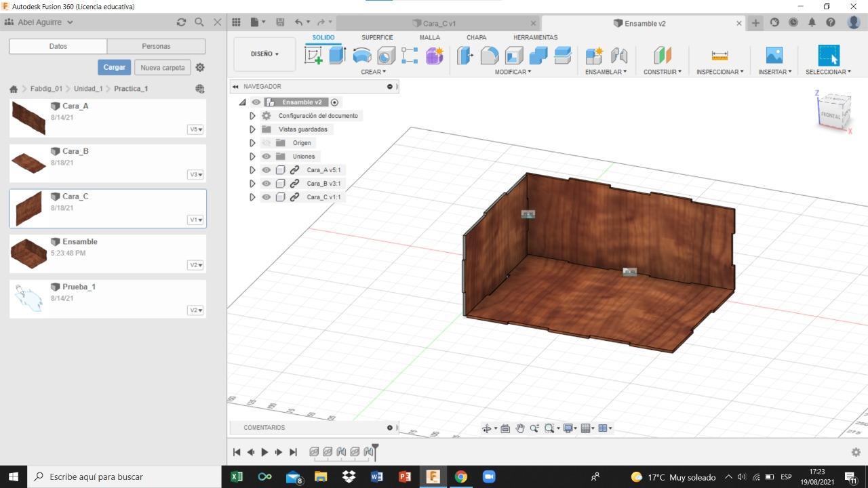
Task: Open the Fabdig_01 breadcrumb link
Action: tap(46, 89)
